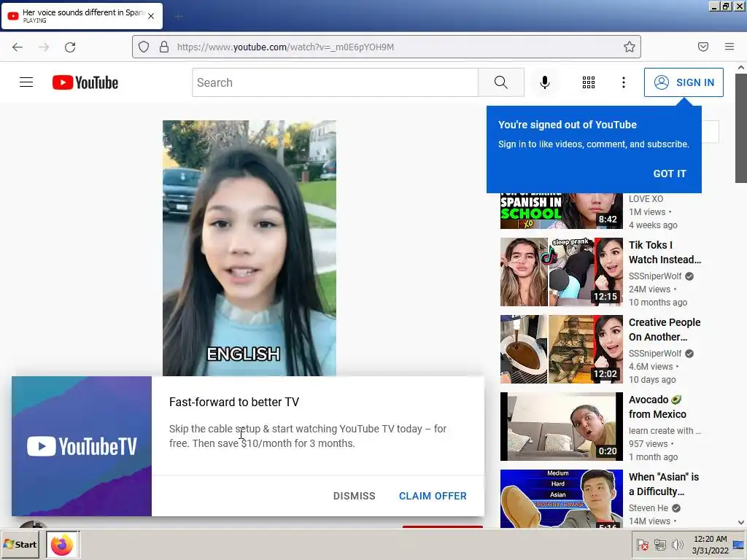Open the Steven He channel name

pyautogui.click(x=649, y=508)
